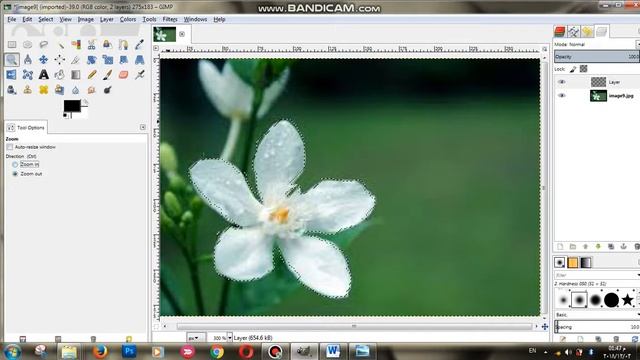
Task: Select the Paths tool
Action: click(123, 44)
